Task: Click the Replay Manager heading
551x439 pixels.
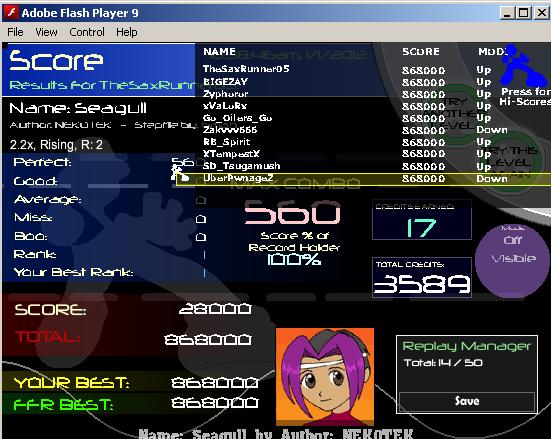Action: point(466,346)
